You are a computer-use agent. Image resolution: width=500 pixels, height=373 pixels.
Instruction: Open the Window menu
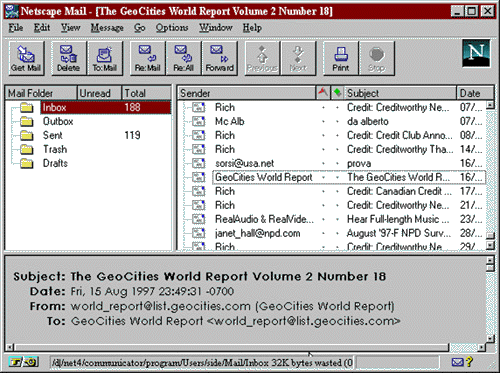(x=216, y=28)
